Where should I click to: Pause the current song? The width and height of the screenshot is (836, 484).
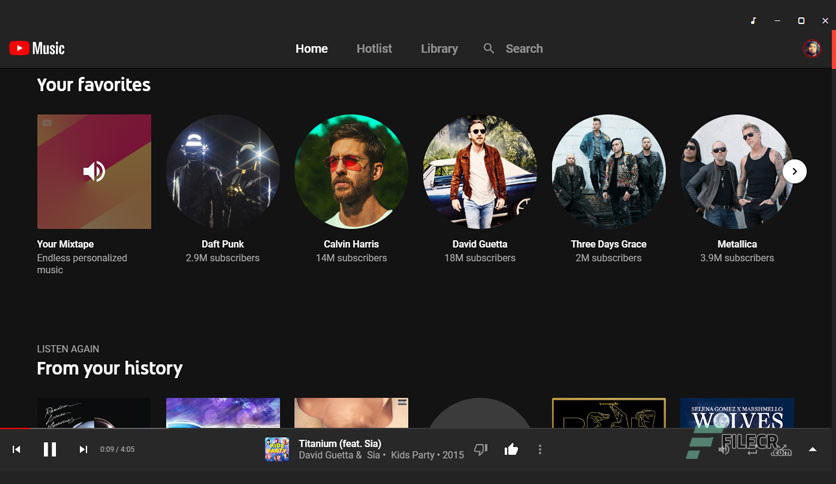50,449
